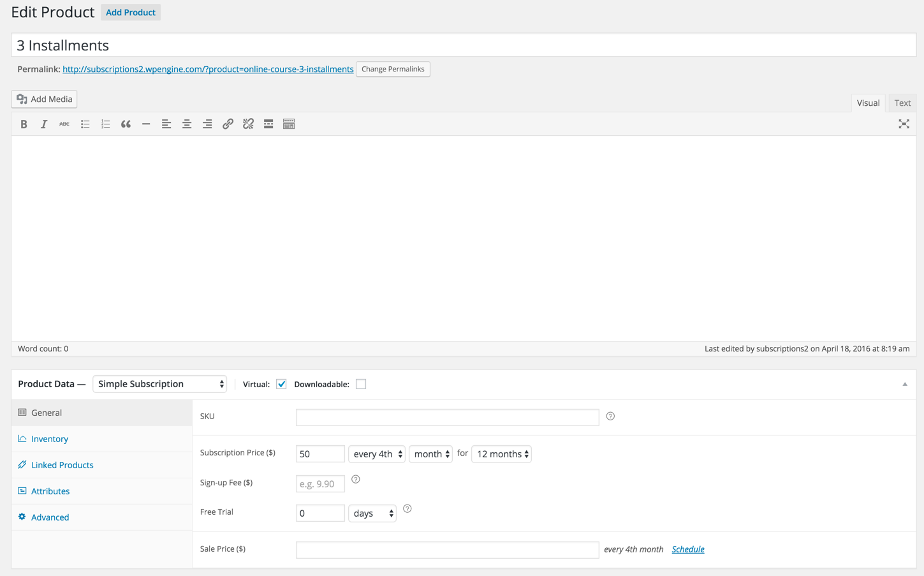Insert a blockquote

coord(126,124)
